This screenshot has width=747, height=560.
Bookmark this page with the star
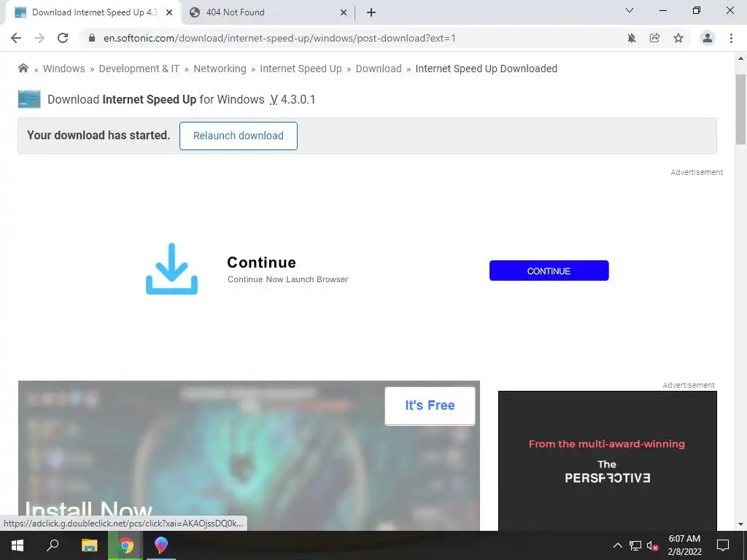click(x=678, y=38)
